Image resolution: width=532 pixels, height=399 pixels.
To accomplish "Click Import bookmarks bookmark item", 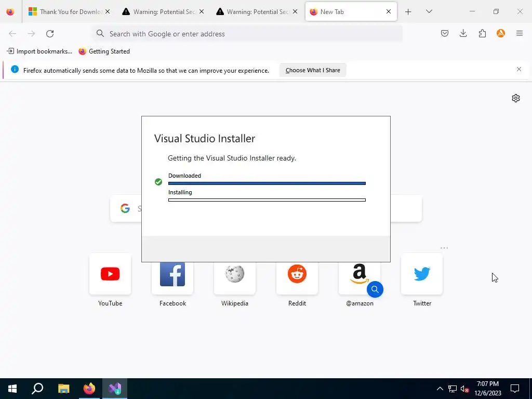I will click(39, 51).
